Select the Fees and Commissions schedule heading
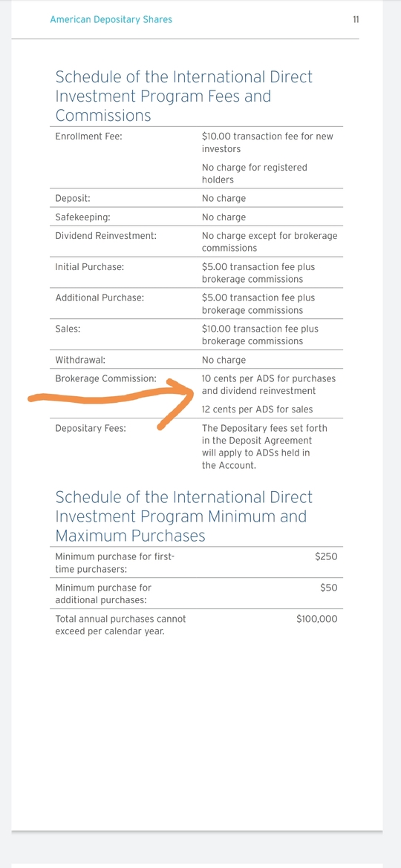The width and height of the screenshot is (401, 868). pyautogui.click(x=184, y=96)
